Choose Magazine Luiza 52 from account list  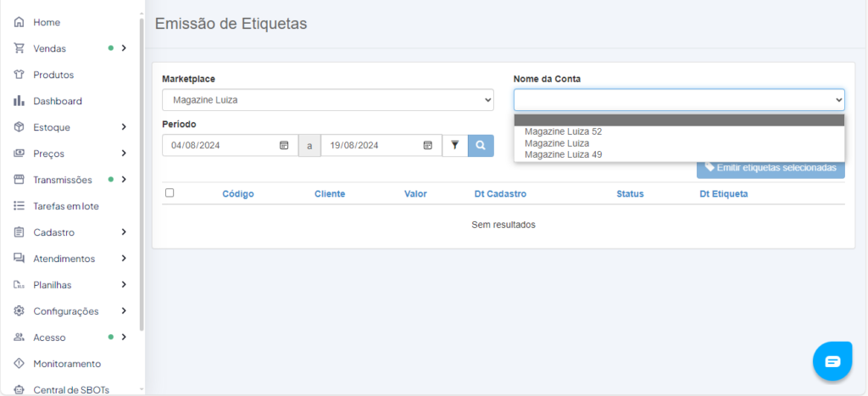click(x=679, y=131)
